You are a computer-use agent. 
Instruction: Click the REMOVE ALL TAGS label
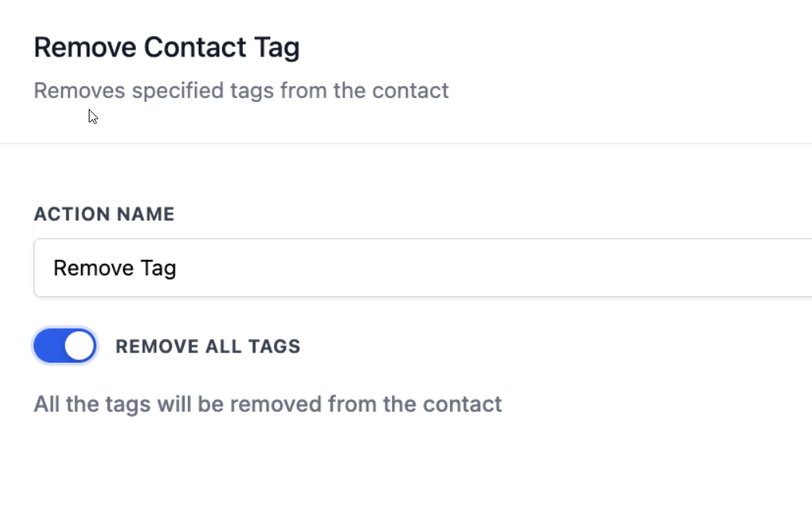[x=207, y=346]
